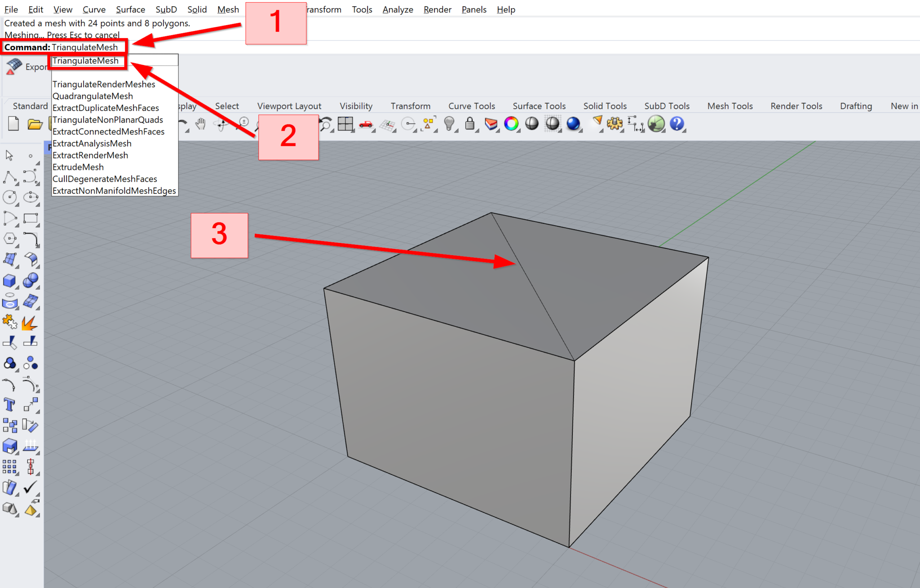Pick the color wheel swatch icon
This screenshot has height=588, width=920.
click(x=511, y=124)
